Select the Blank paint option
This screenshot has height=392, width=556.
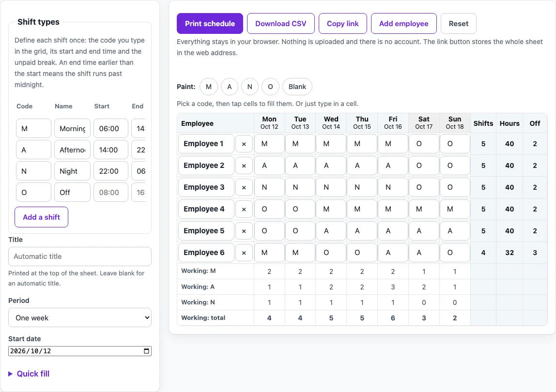click(x=297, y=87)
